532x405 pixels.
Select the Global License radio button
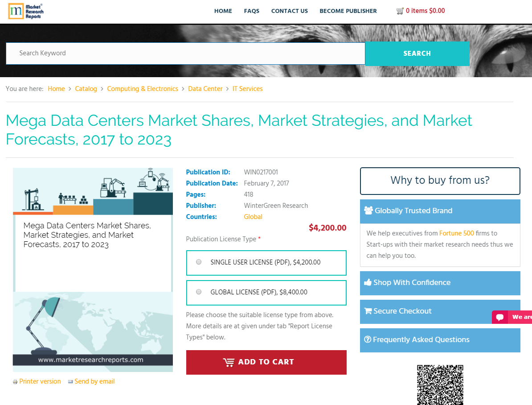coord(198,291)
